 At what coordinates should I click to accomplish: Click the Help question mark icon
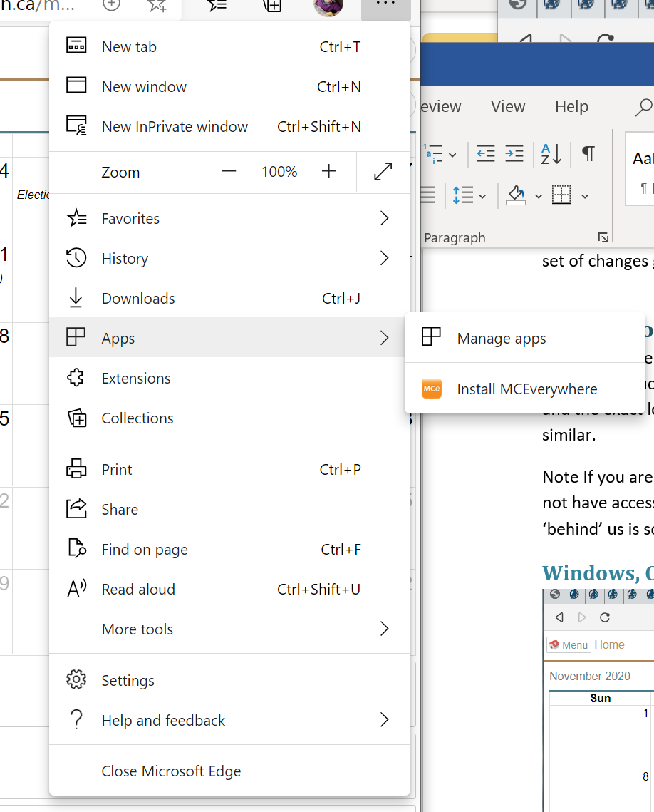tap(76, 719)
